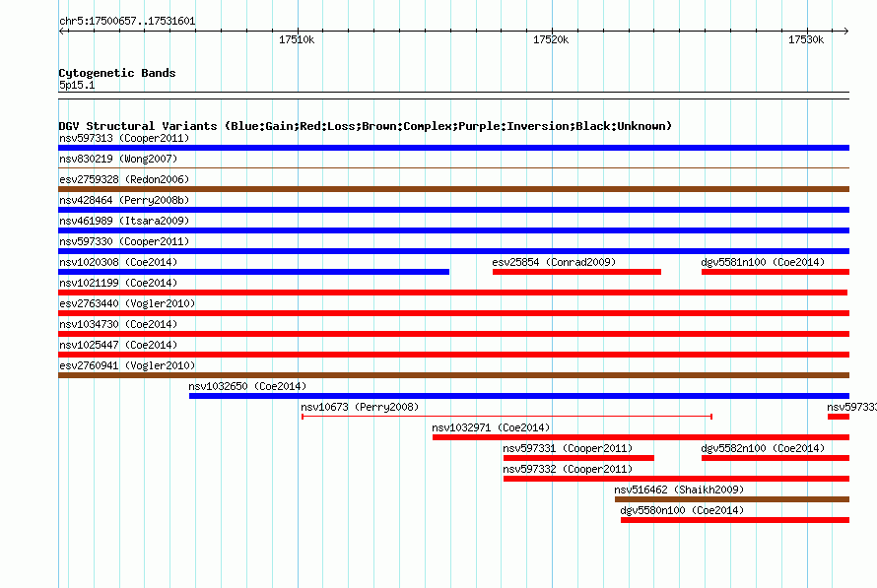Click the esv2763440 (Vogler2010) red bar
The image size is (877, 588).
click(x=453, y=313)
